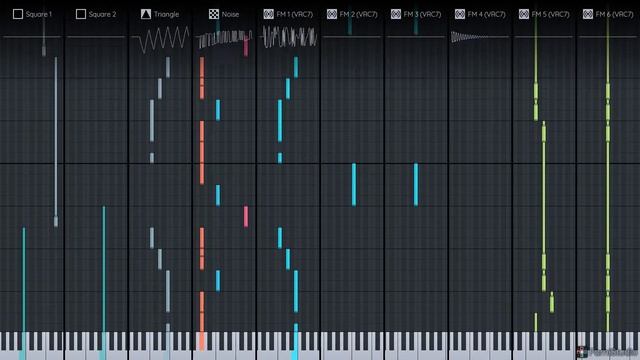Click the Noise channel oscilloscope waveform
Viewport: 640px width, 360px height.
coord(225,39)
